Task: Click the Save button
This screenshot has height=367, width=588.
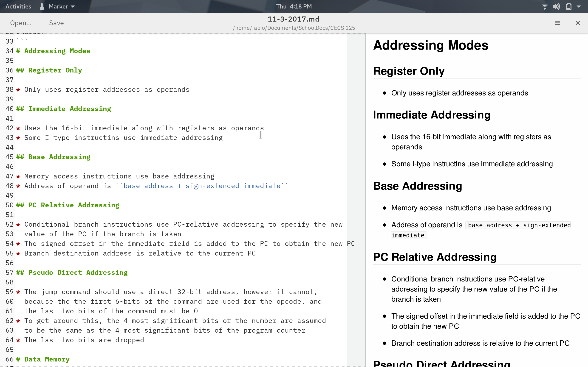Action: tap(56, 23)
